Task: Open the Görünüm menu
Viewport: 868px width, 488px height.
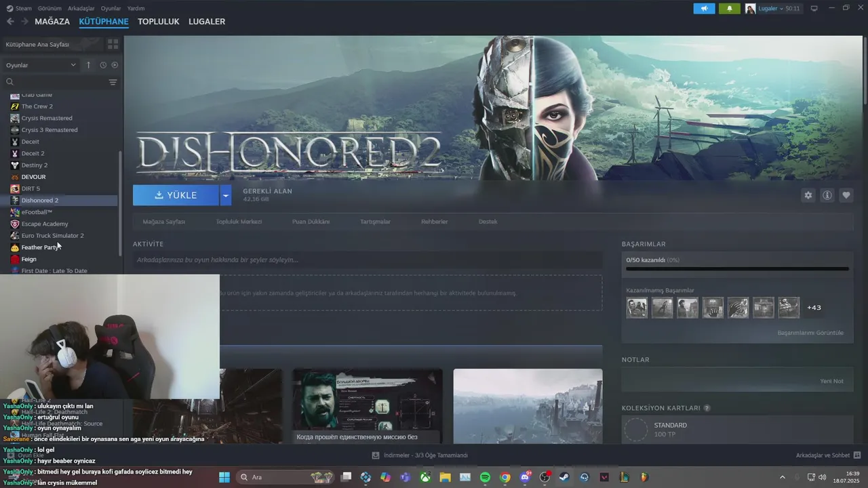Action: pos(50,8)
